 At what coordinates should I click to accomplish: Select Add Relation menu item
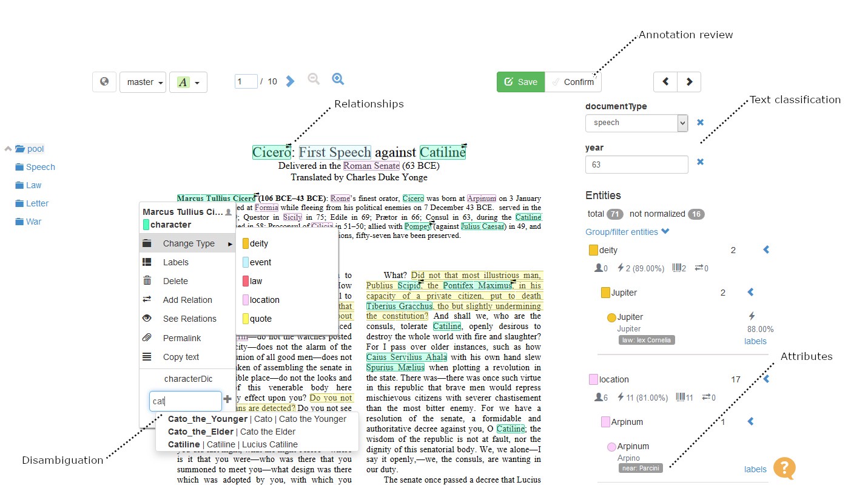tap(187, 300)
